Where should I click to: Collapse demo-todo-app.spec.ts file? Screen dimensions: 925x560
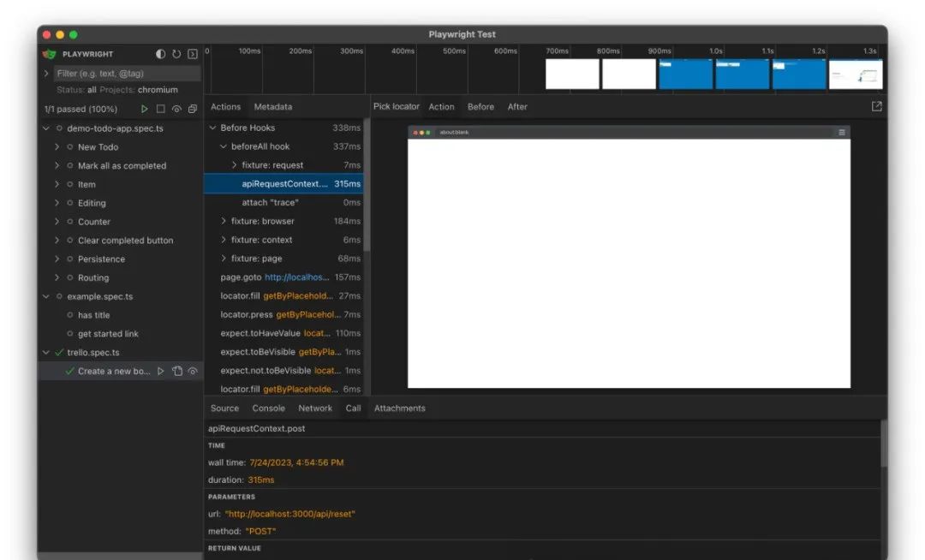46,128
